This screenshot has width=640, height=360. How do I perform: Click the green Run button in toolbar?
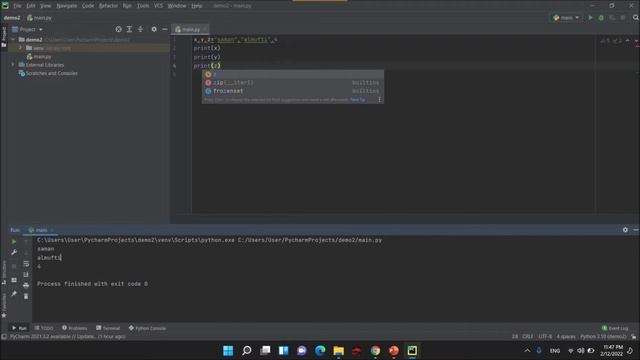pyautogui.click(x=590, y=18)
